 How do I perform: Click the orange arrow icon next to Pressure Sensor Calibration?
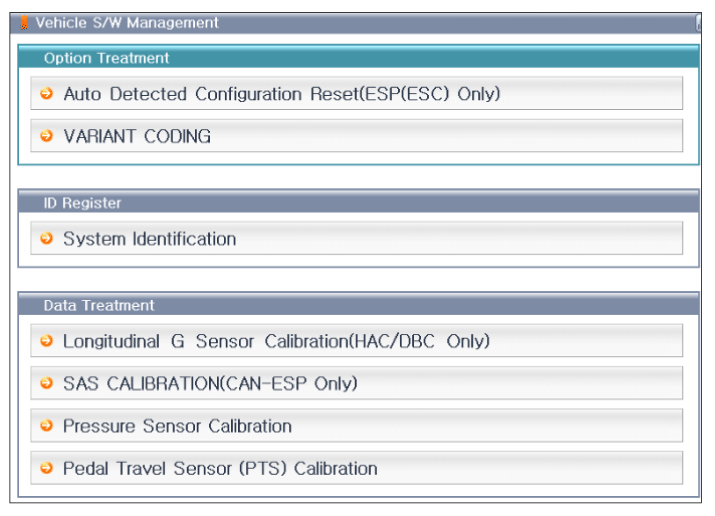coord(47,426)
